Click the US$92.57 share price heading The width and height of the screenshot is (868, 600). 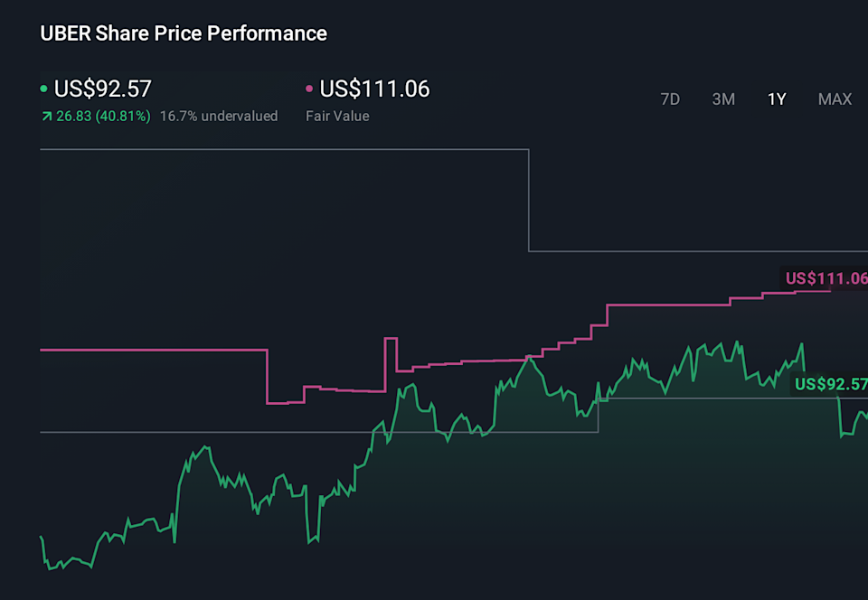click(103, 89)
